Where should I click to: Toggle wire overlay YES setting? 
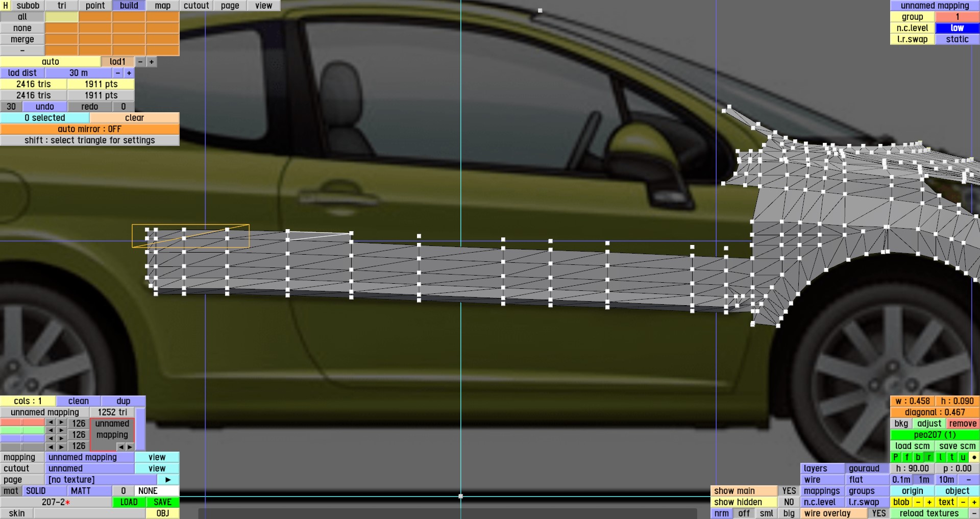[878, 513]
